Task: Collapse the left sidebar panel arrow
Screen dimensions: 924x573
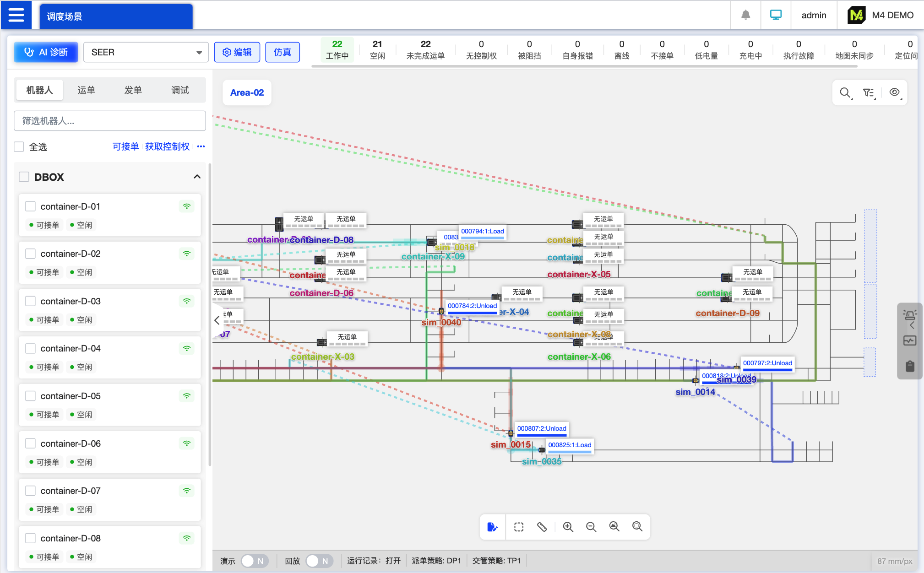Action: click(x=217, y=320)
